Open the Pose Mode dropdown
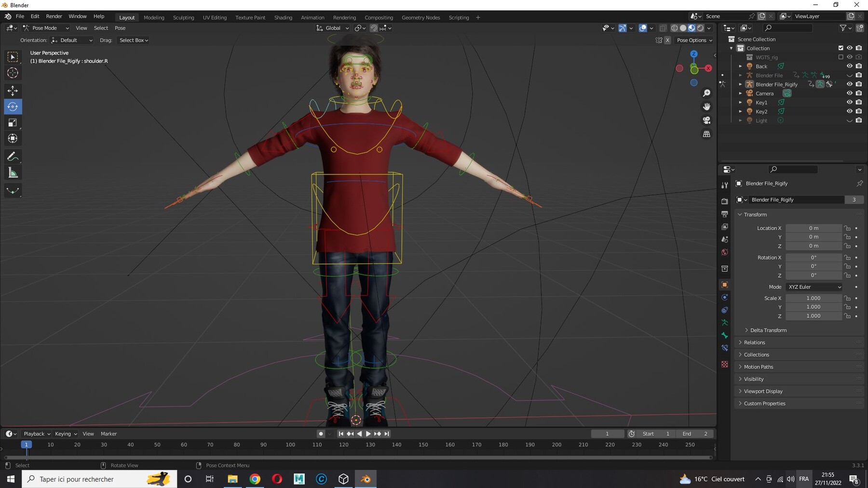Viewport: 868px width, 488px height. [x=46, y=28]
